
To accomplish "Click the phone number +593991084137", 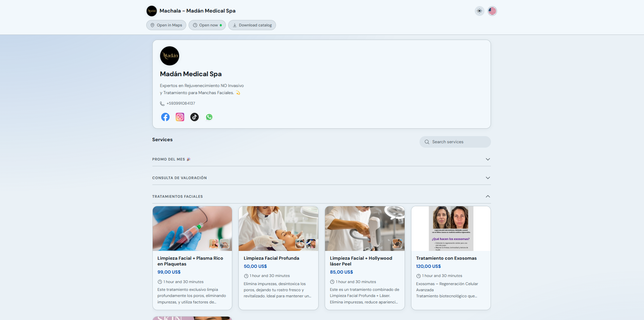I will (x=181, y=103).
